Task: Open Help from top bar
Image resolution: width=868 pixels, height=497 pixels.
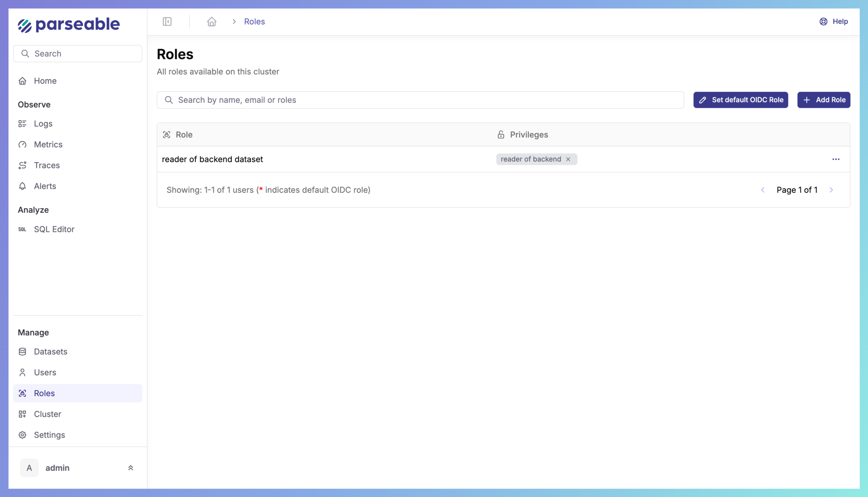Action: (834, 21)
